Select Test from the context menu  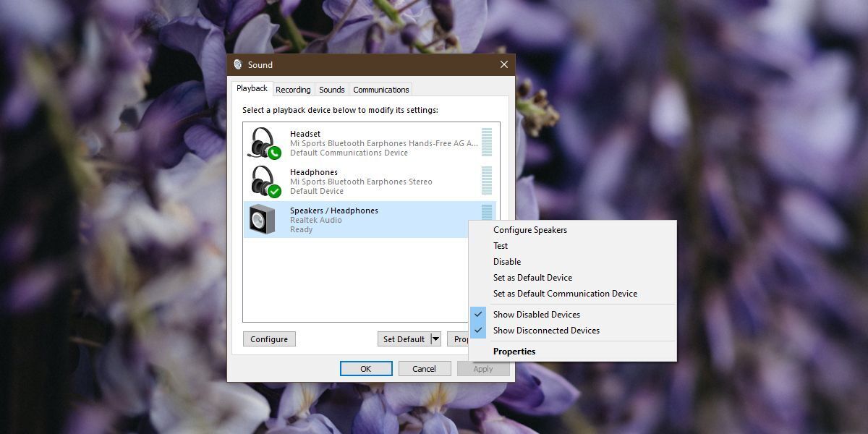pos(501,245)
